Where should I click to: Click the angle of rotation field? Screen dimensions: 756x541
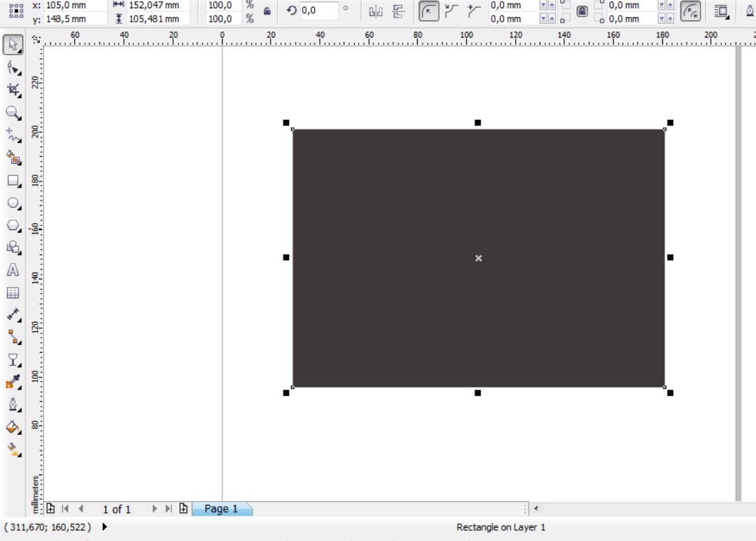[318, 10]
